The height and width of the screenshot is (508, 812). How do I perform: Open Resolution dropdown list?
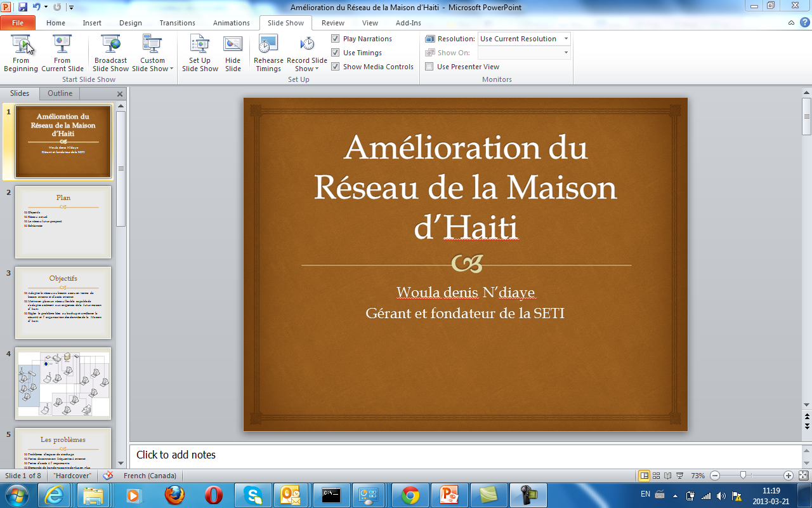[566, 39]
